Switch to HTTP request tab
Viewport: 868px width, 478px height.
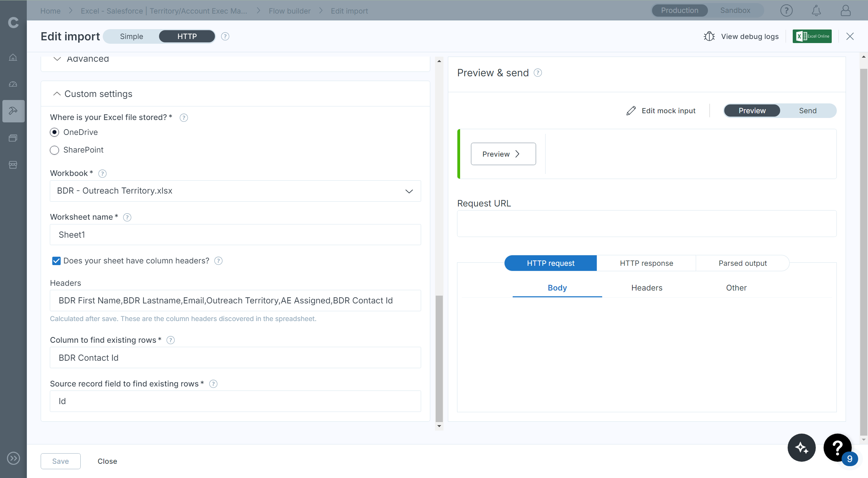point(551,263)
